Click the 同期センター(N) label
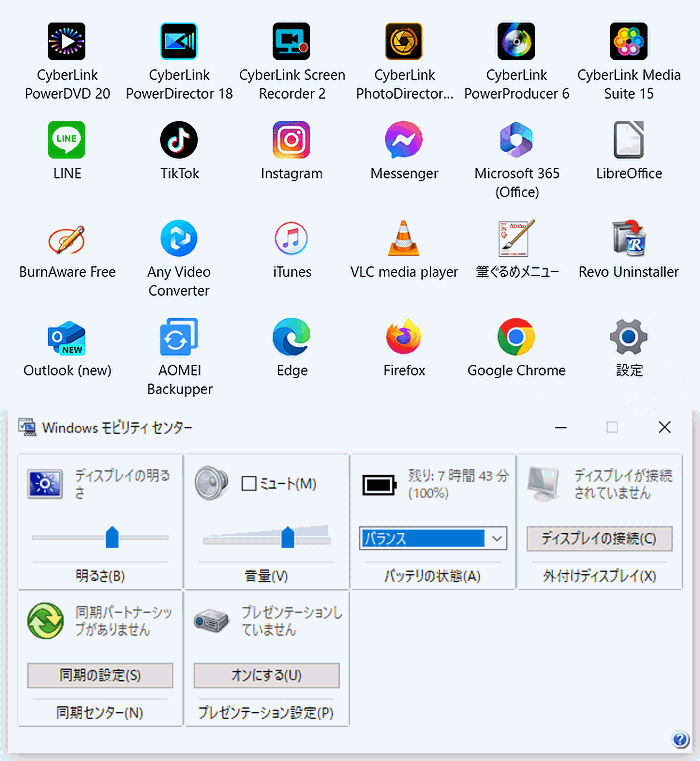 tap(100, 713)
